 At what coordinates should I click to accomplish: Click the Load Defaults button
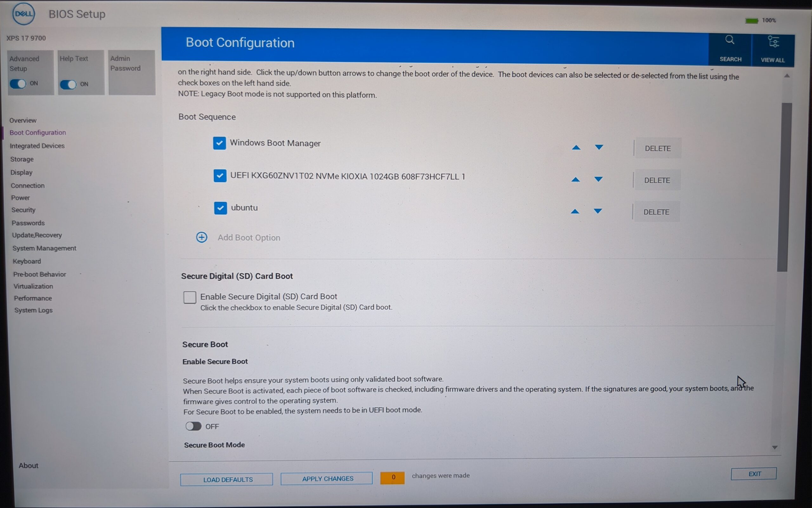coord(227,479)
